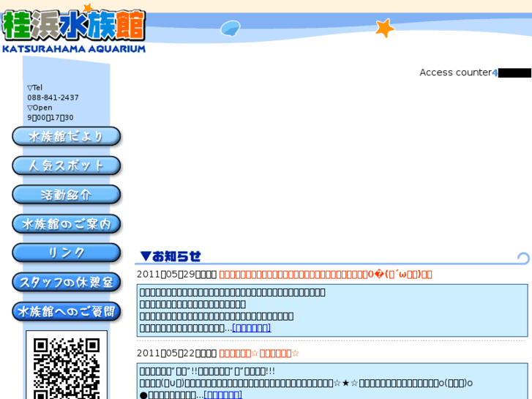
Task: Click the phone number 088-841-2437
Action: 53,98
